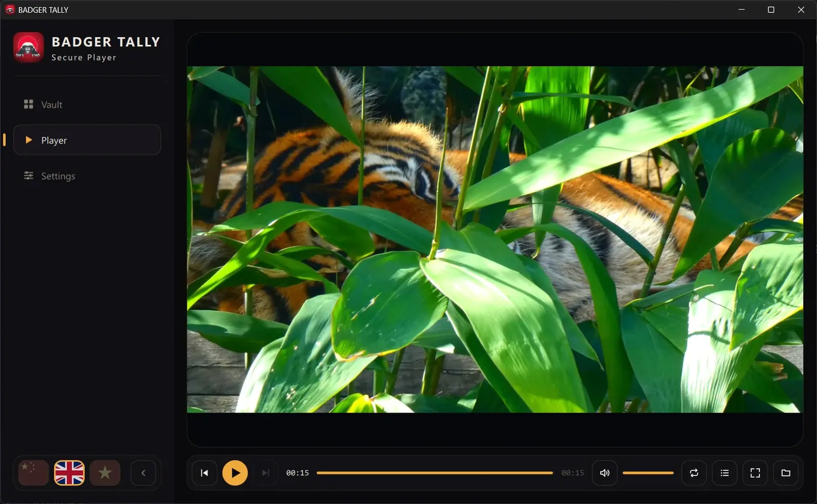Open Settings from the sidebar
The image size is (817, 504).
(87, 176)
